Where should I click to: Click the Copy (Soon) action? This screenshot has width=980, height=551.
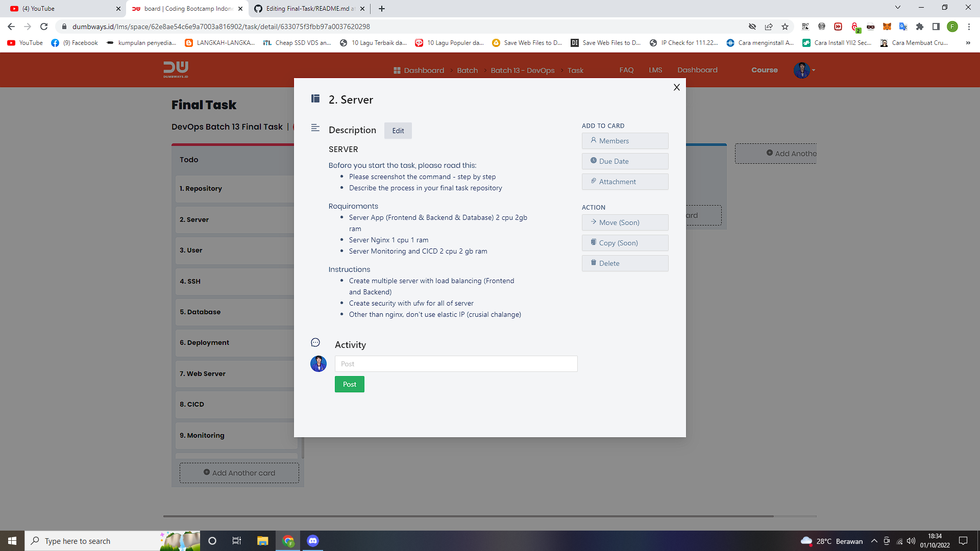tap(625, 243)
